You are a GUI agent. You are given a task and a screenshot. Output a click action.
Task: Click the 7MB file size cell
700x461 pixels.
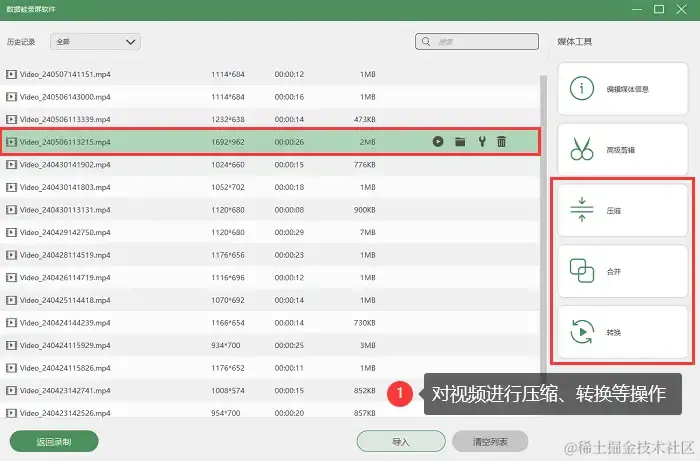[368, 233]
